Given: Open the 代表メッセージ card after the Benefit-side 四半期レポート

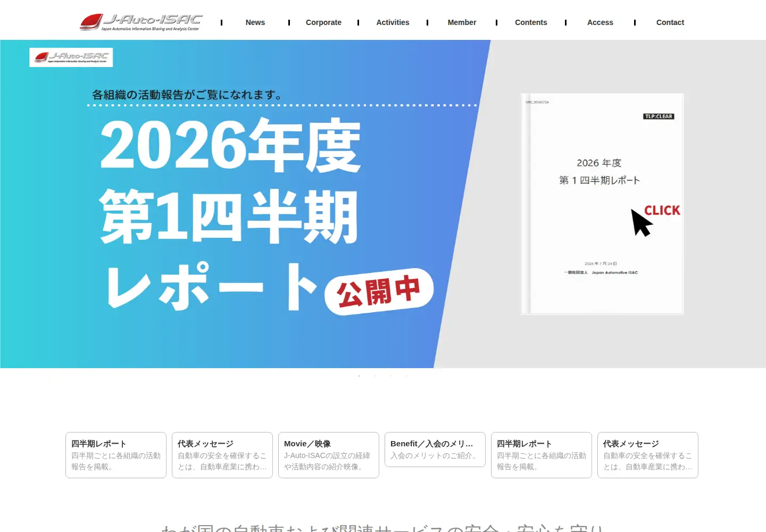Looking at the screenshot, I should pos(648,455).
